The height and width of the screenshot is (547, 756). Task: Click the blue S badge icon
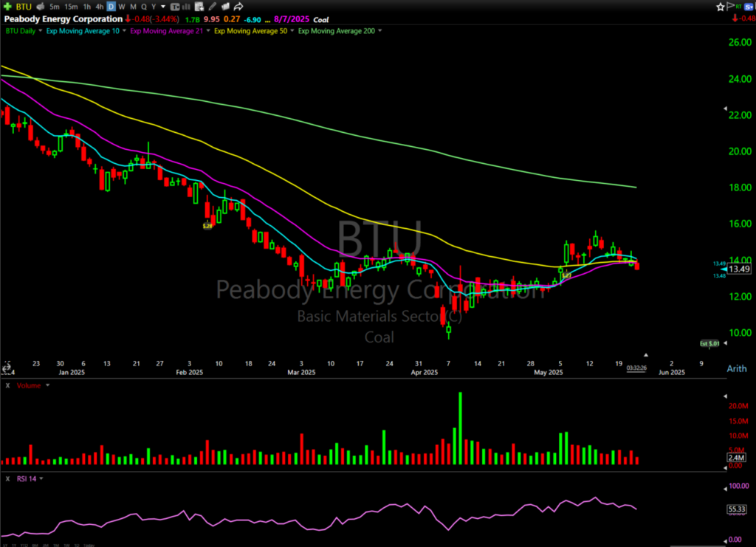pos(749,7)
